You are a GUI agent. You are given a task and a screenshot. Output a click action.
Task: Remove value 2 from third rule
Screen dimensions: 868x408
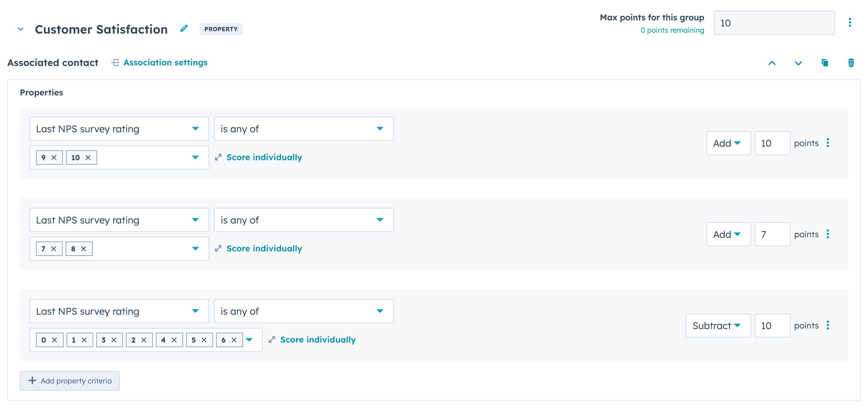(x=144, y=340)
